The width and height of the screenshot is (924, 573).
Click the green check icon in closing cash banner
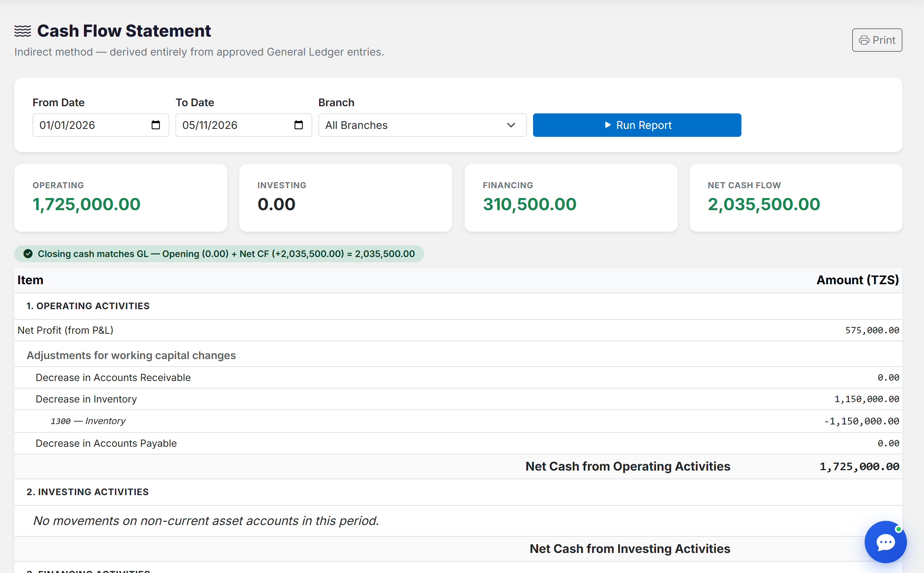coord(28,254)
